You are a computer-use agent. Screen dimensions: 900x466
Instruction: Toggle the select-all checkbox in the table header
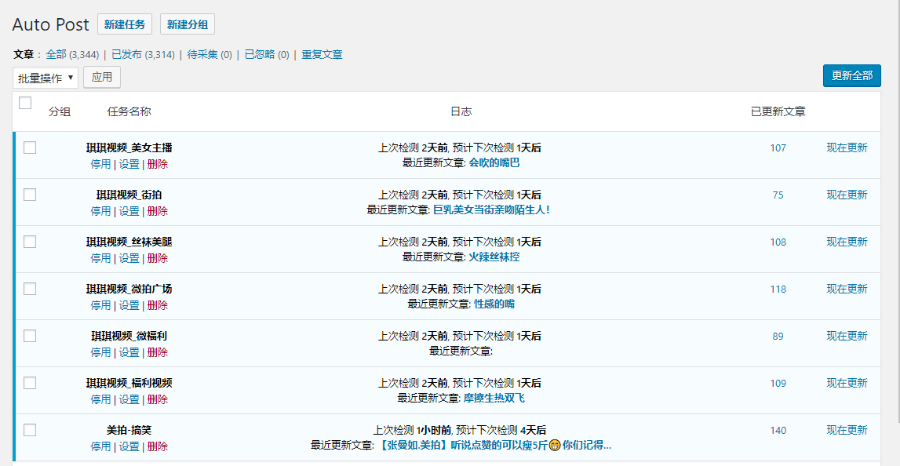click(x=25, y=103)
